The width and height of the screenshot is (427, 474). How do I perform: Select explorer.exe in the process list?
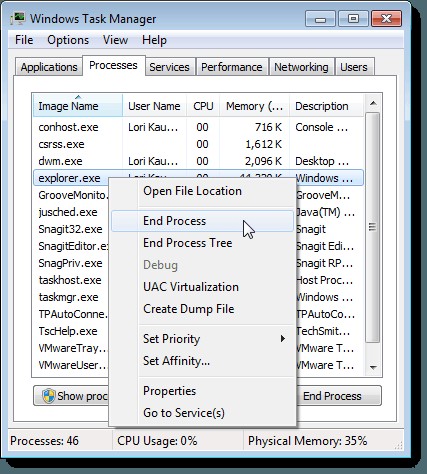click(69, 178)
